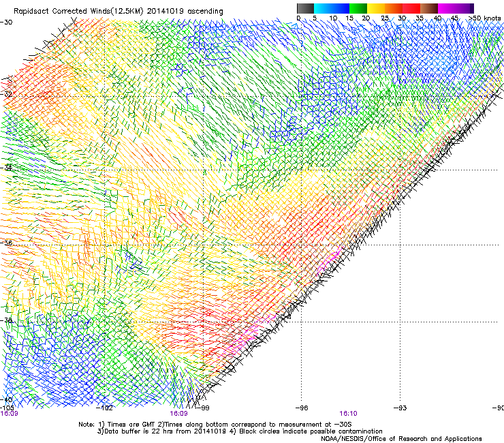This screenshot has height=443, width=504.
Task: Click the '25' legend tick label
Action: [x=384, y=18]
